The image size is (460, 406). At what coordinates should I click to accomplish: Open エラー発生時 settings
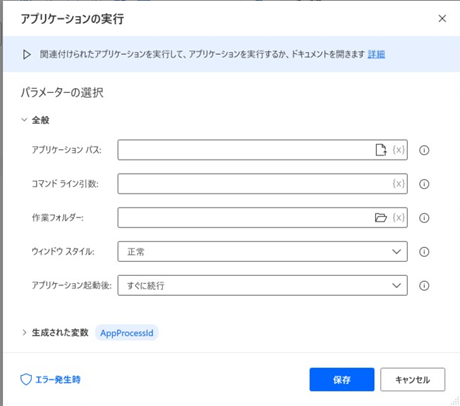50,379
